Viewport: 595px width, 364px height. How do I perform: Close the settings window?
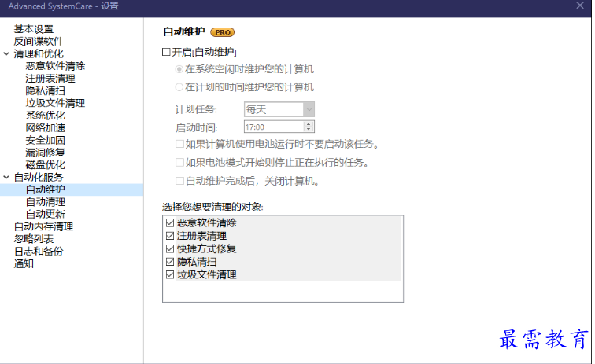pyautogui.click(x=580, y=6)
